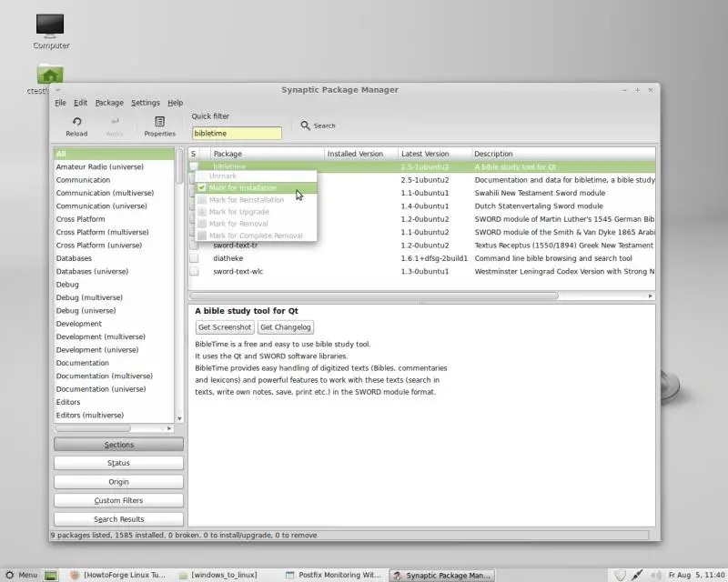This screenshot has height=582, width=728.
Task: Click the down arrow of the sections scrollbar
Action: [179, 418]
